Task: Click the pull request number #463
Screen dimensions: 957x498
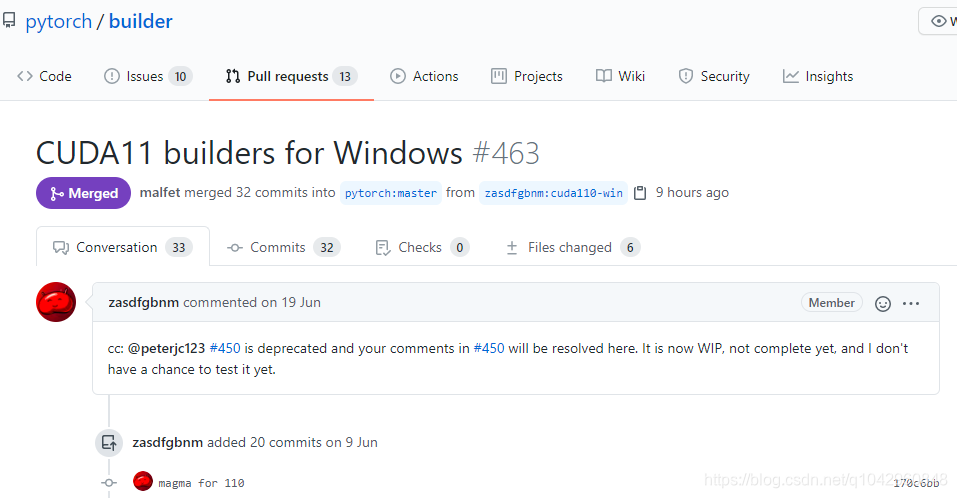Action: pos(506,153)
